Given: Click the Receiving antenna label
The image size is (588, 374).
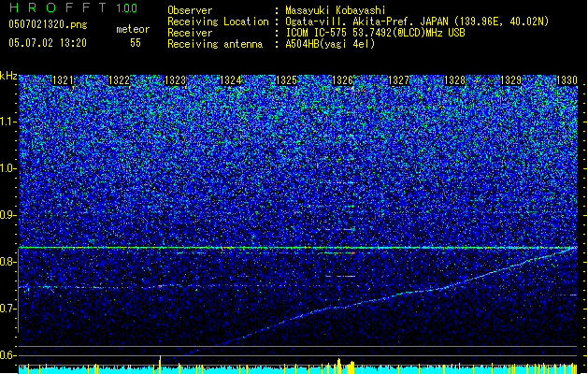Looking at the screenshot, I should click(215, 44).
